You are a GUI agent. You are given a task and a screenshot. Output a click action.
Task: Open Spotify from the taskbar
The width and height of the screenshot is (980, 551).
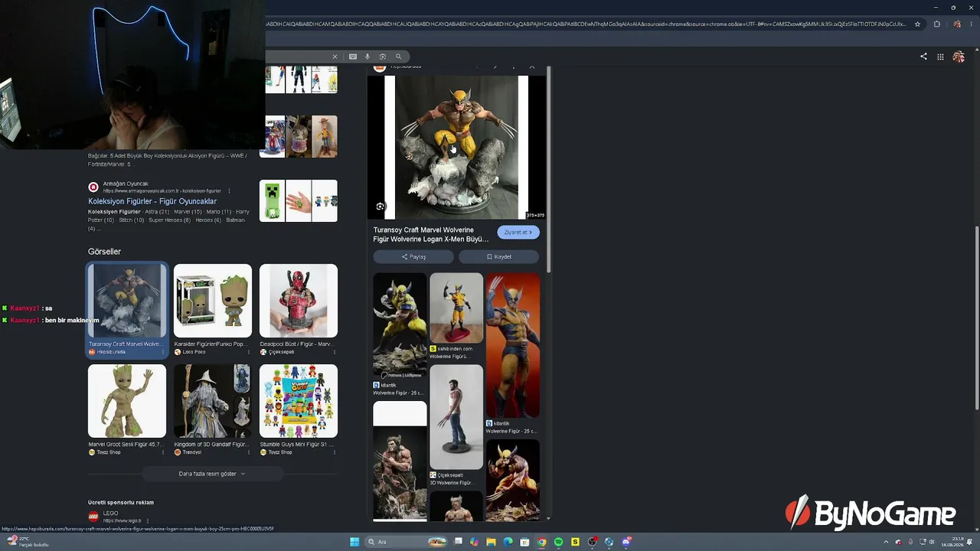(x=558, y=542)
